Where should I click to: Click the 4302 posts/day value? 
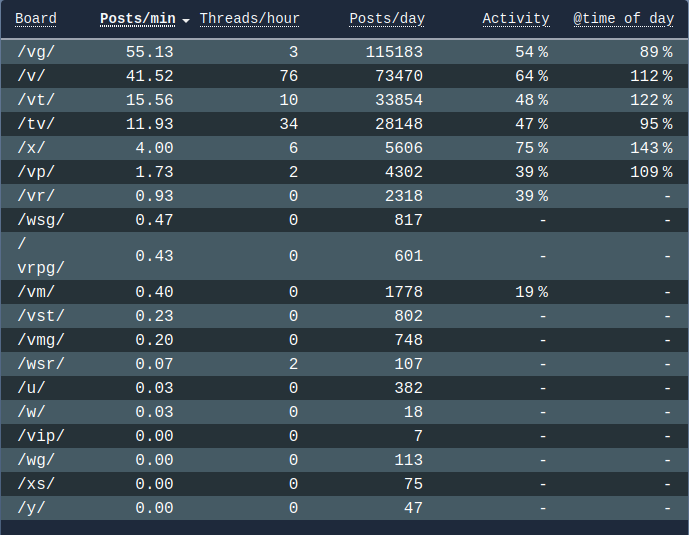404,172
